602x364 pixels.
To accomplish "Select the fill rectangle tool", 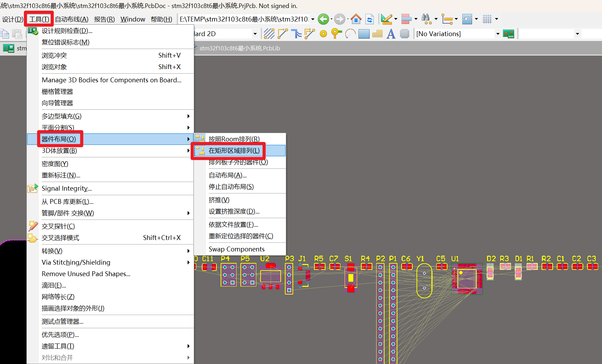I will [x=364, y=34].
